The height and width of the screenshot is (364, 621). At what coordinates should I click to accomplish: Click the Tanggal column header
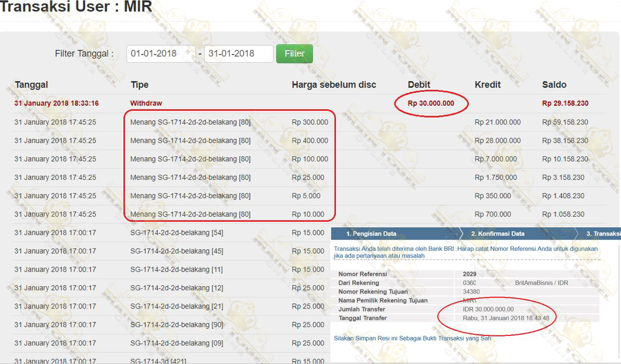pos(31,85)
